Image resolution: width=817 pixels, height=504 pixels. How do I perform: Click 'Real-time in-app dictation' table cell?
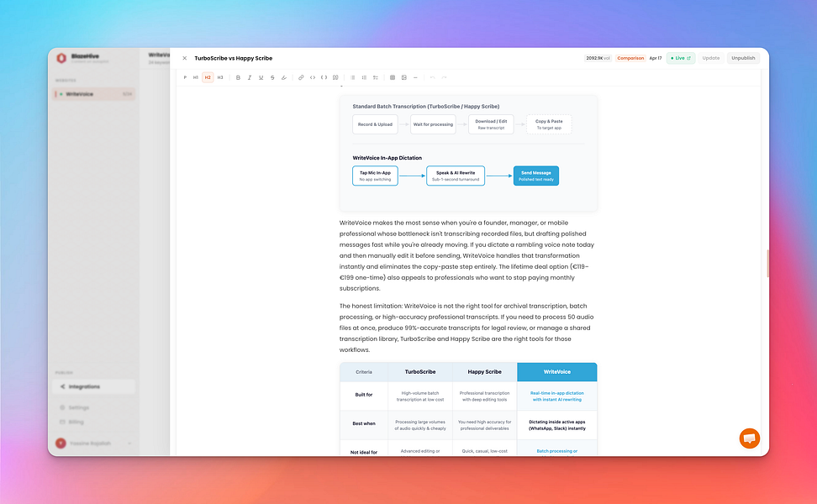(557, 396)
